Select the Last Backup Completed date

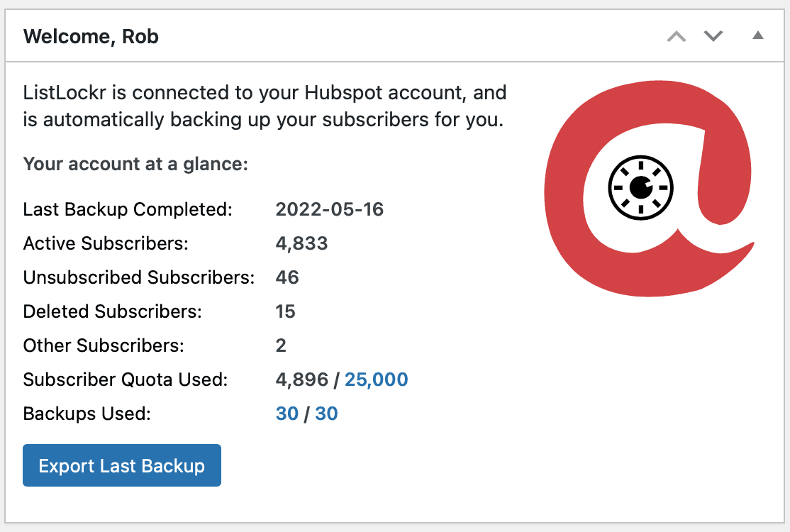330,209
